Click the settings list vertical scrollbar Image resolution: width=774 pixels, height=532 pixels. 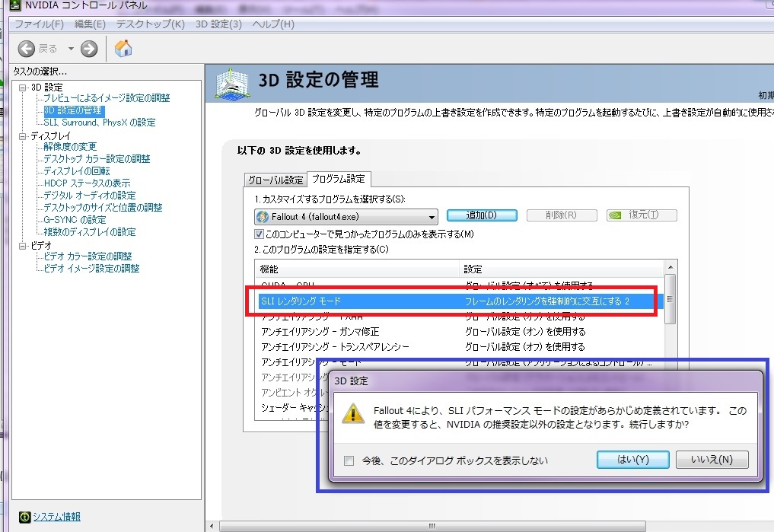coord(669,299)
